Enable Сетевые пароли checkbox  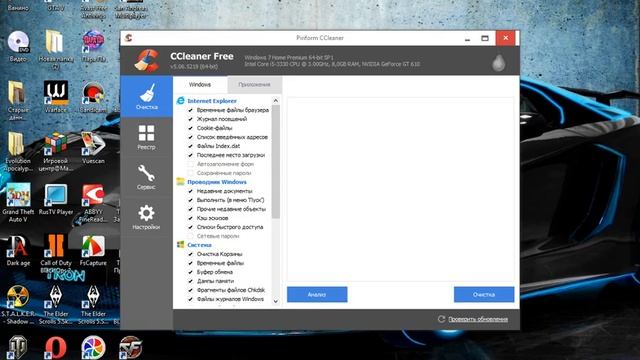[191, 236]
